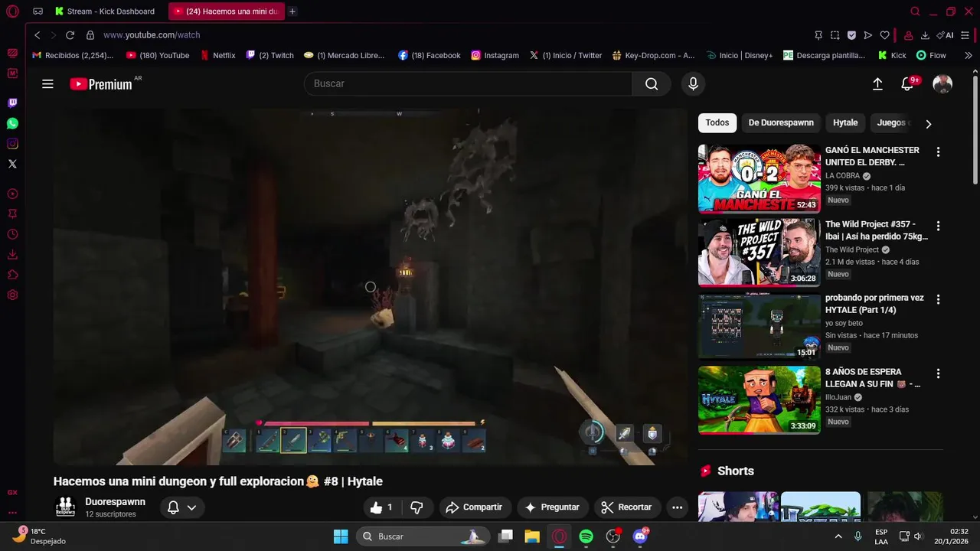Open the YouTube create upload icon
Screen dimensions: 980x551
click(x=877, y=83)
